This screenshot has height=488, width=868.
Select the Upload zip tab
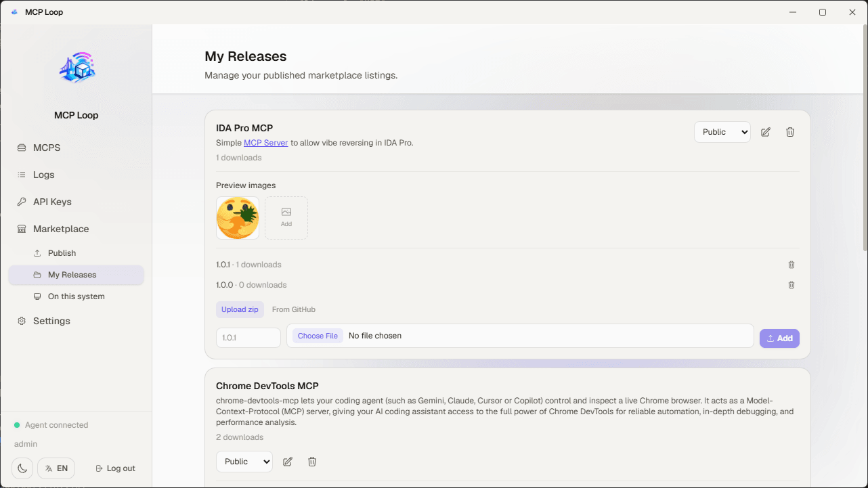coord(240,309)
